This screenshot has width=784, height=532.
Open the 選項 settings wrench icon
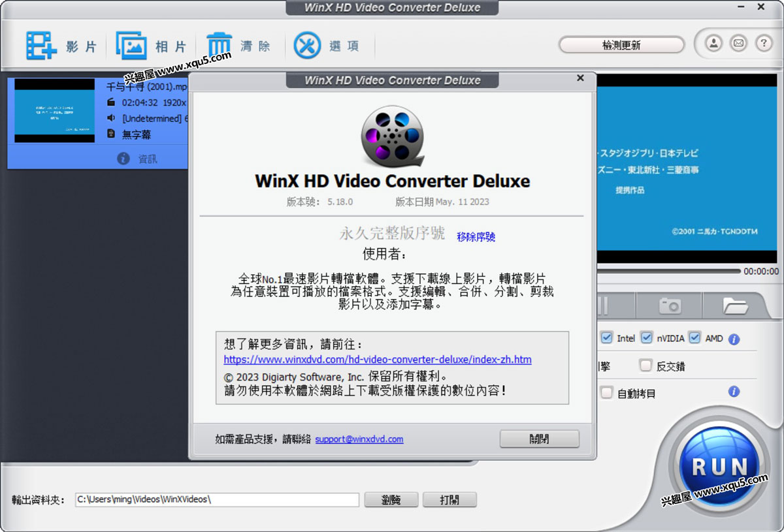[x=327, y=46]
